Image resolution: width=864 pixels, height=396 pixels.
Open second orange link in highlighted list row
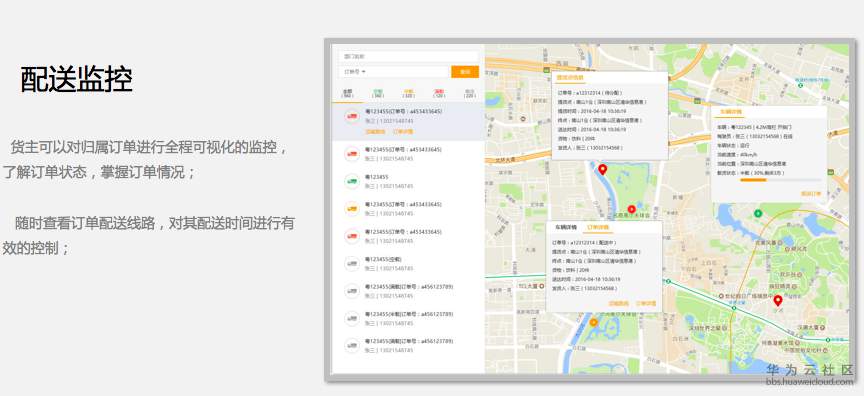[x=403, y=132]
